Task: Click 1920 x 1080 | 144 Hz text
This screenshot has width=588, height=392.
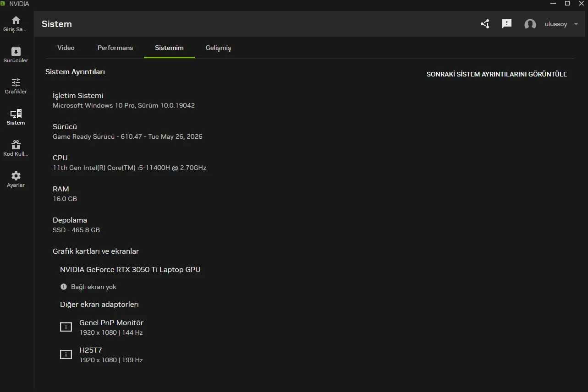Action: pyautogui.click(x=111, y=332)
